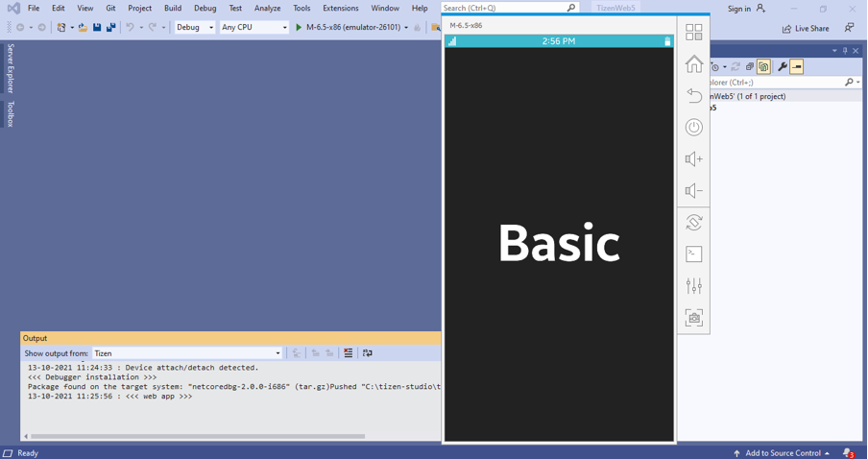Open the Show output from Tizen dropdown
Image resolution: width=868 pixels, height=459 pixels.
[187, 353]
